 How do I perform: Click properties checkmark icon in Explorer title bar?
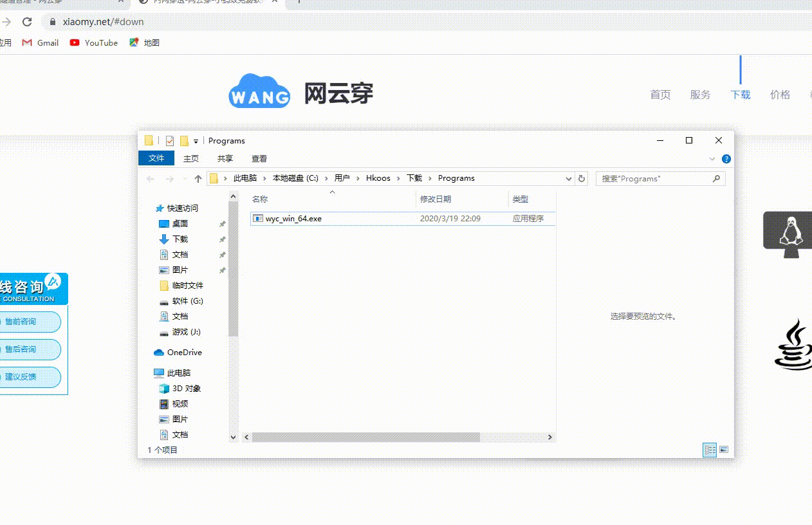[x=170, y=141]
